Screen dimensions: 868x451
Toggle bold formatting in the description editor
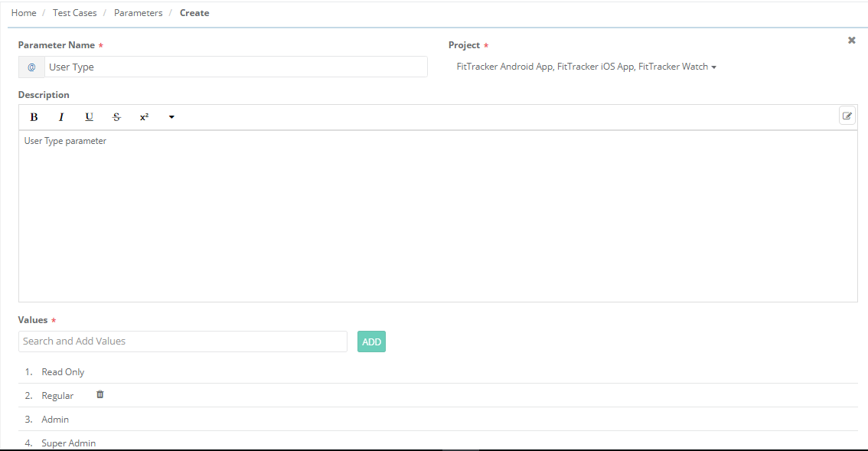(34, 116)
